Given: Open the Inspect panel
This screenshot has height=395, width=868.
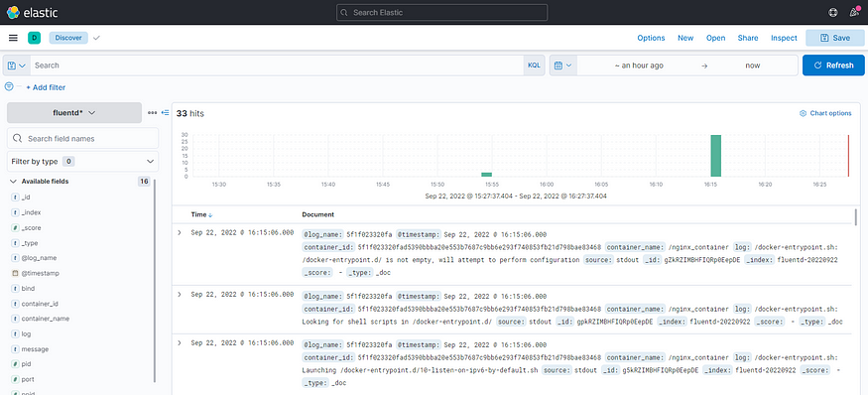Looking at the screenshot, I should click(784, 38).
